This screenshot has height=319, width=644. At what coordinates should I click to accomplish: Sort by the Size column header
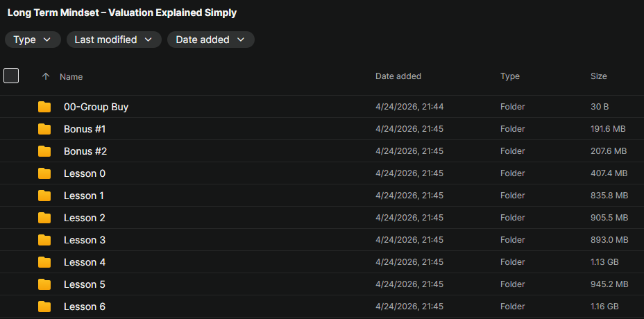pos(599,76)
